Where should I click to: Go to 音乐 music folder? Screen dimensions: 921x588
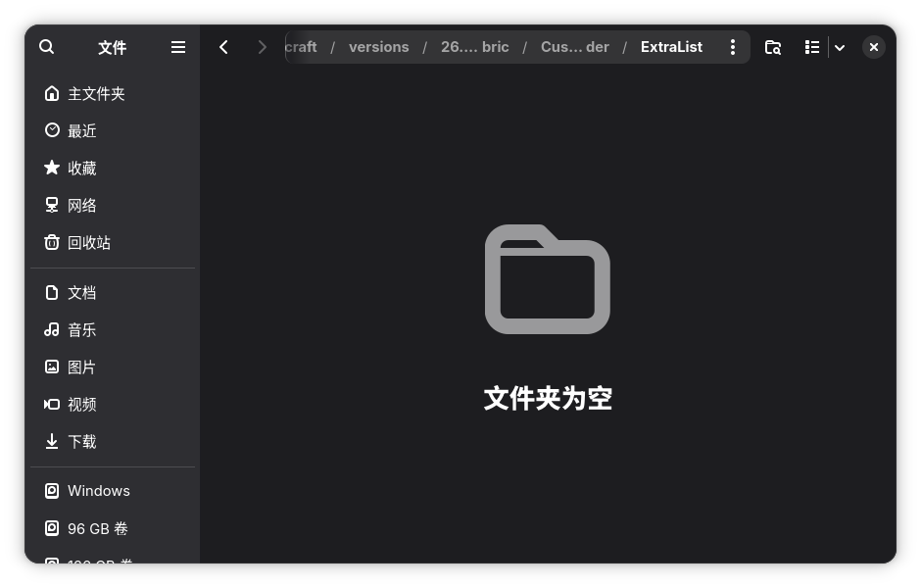[x=113, y=329]
